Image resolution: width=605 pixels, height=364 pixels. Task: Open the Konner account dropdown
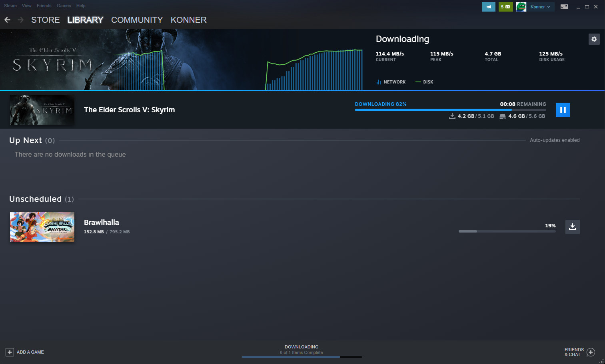coord(540,7)
